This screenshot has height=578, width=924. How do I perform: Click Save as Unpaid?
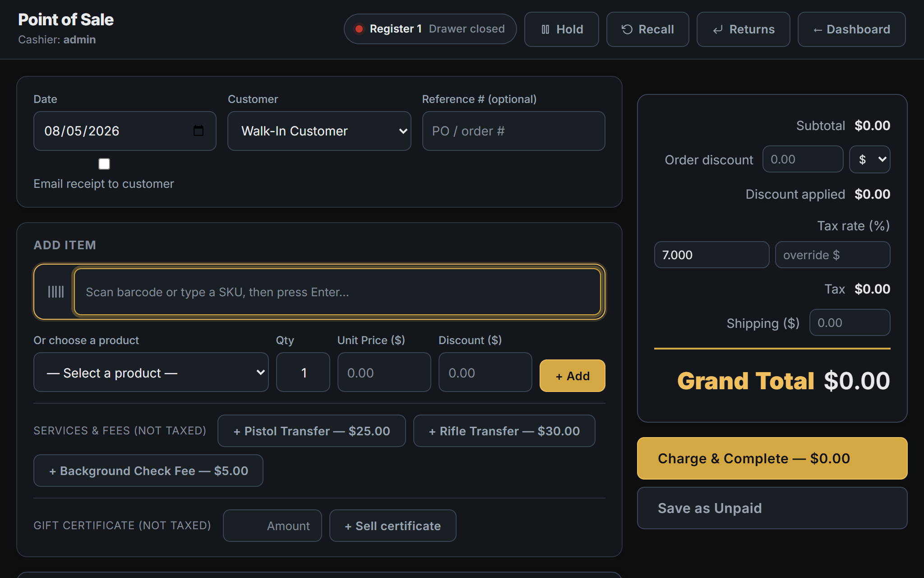(x=772, y=508)
